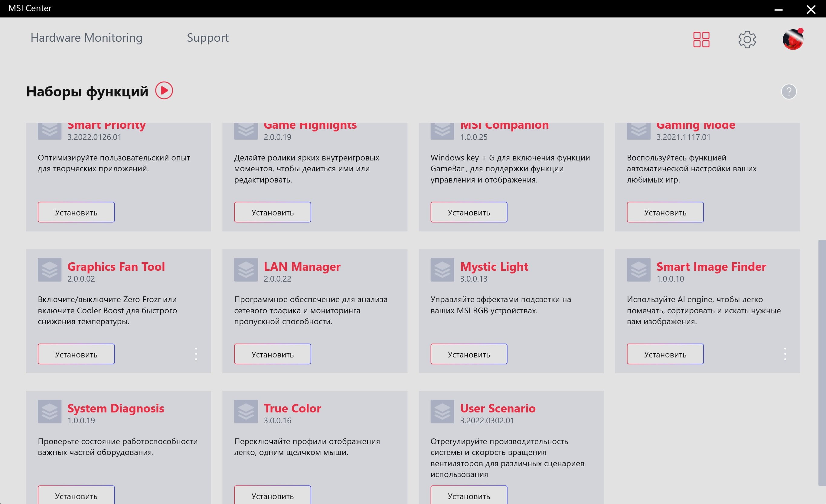Screen dimensions: 826x504
Task: Click version number 1.0.0.10
Action: pyautogui.click(x=670, y=279)
